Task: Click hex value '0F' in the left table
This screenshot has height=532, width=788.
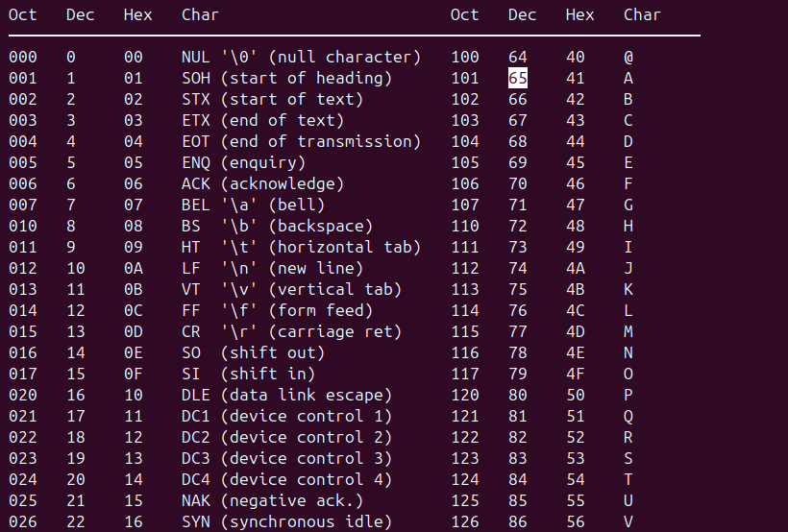Action: (134, 374)
